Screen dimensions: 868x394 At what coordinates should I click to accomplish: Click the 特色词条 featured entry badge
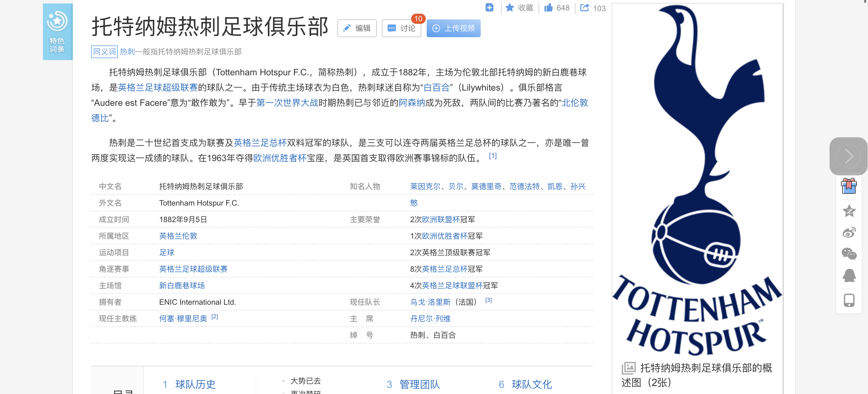click(58, 32)
